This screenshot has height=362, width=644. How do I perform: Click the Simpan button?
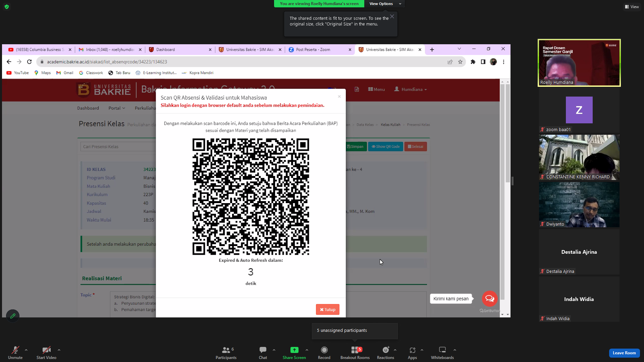click(355, 146)
